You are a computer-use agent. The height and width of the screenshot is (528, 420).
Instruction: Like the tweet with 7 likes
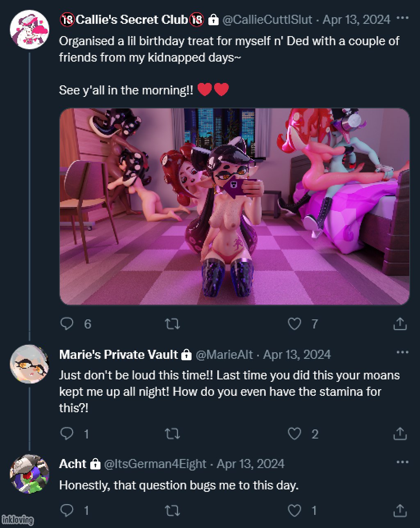coord(294,324)
